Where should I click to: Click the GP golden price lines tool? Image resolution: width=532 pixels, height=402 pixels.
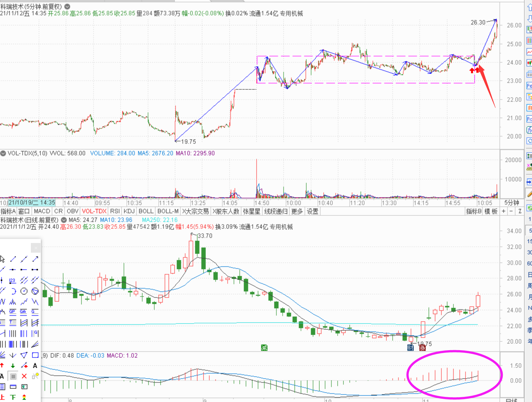point(13,312)
